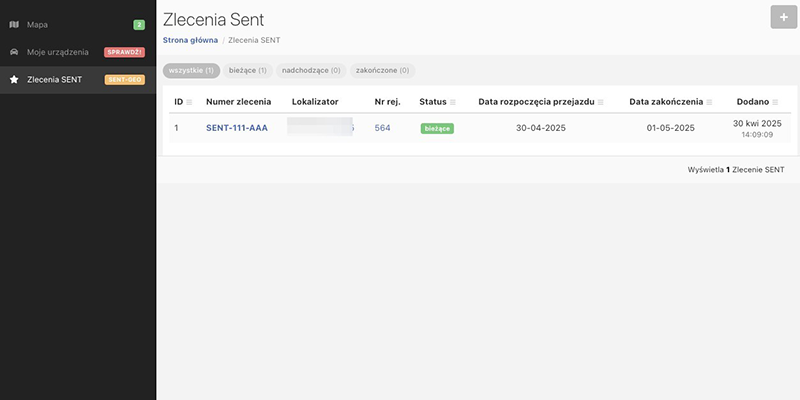Click the sort icon next to ID
Image resolution: width=800 pixels, height=400 pixels.
[189, 102]
